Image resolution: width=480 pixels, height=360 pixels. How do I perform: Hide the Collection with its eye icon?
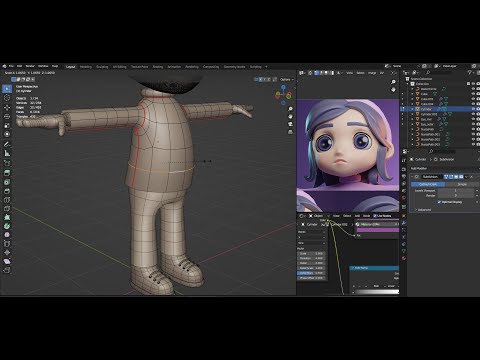pyautogui.click(x=473, y=84)
